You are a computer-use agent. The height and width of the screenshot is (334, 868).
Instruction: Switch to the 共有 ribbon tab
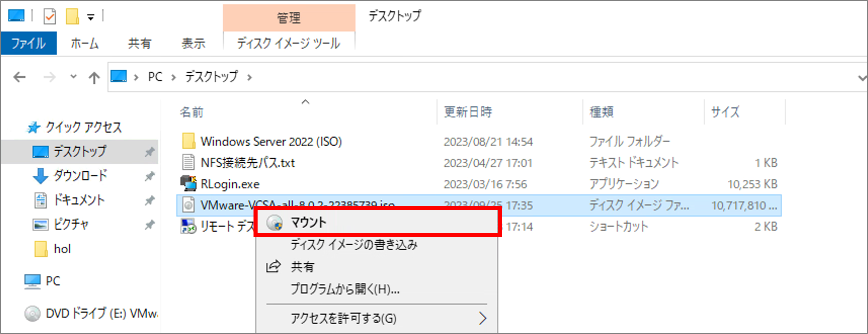point(140,43)
